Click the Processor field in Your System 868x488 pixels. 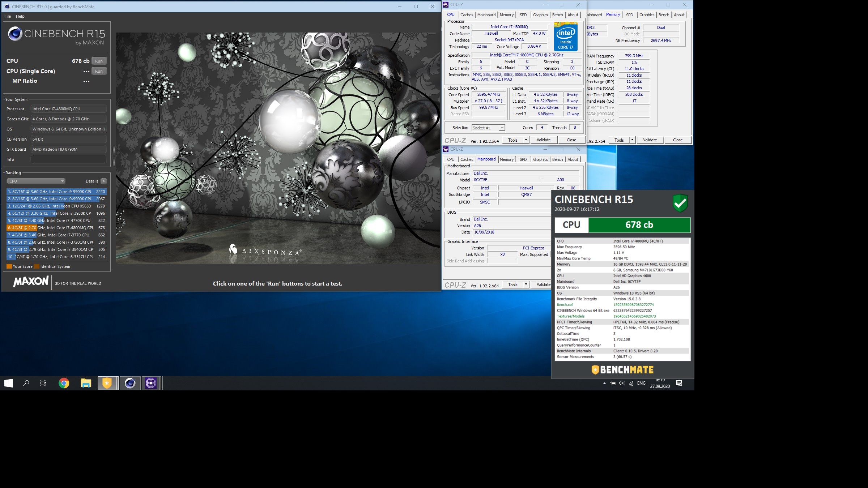(69, 109)
